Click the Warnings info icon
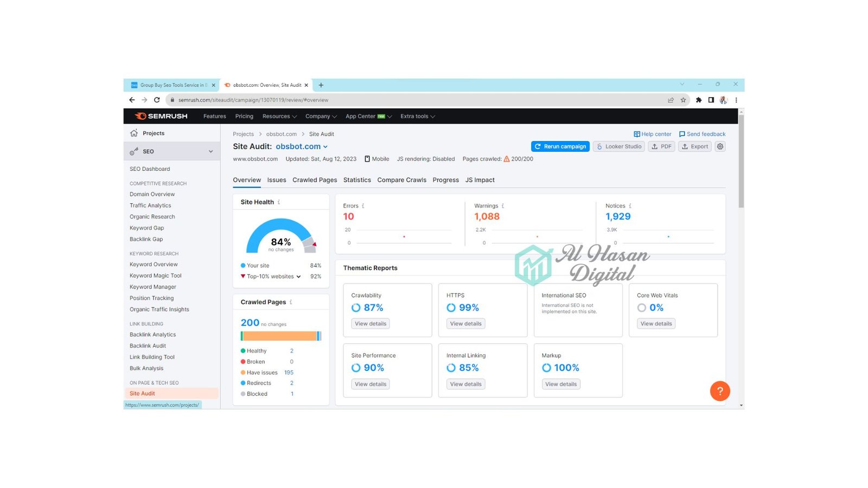 (503, 206)
